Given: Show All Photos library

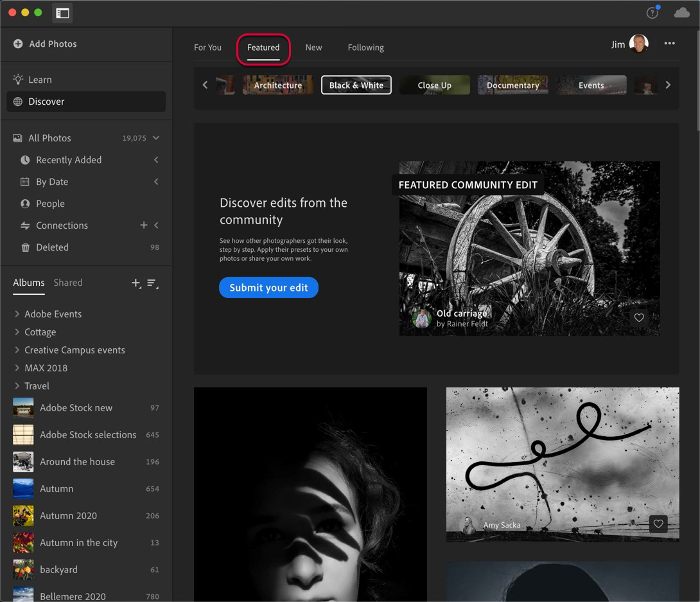Looking at the screenshot, I should click(49, 138).
